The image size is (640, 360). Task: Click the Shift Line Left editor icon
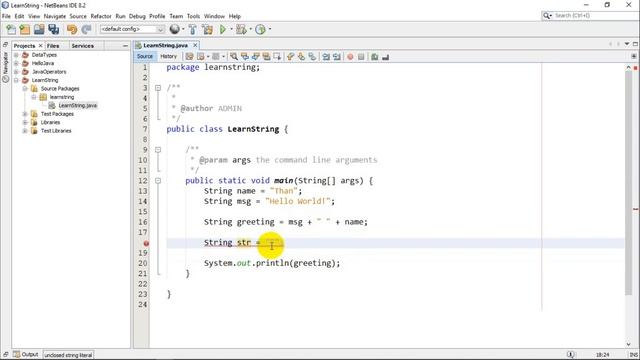click(326, 57)
